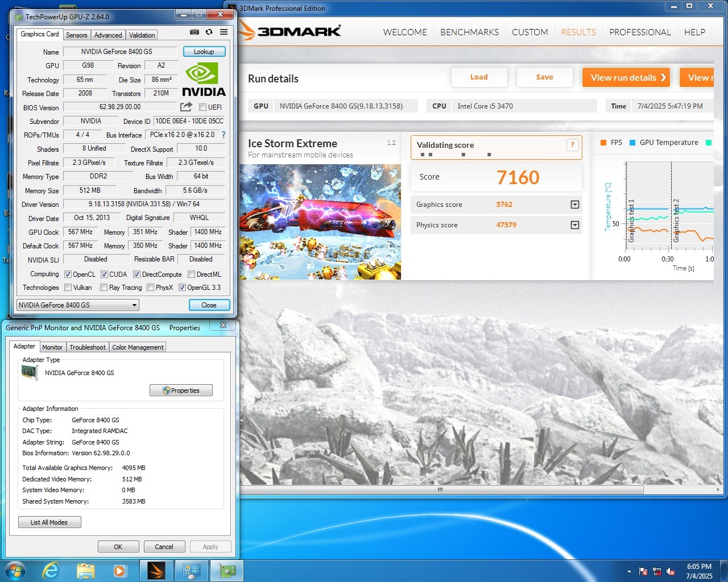Open the BENCHMARKS menu in 3DMark

coord(469,32)
